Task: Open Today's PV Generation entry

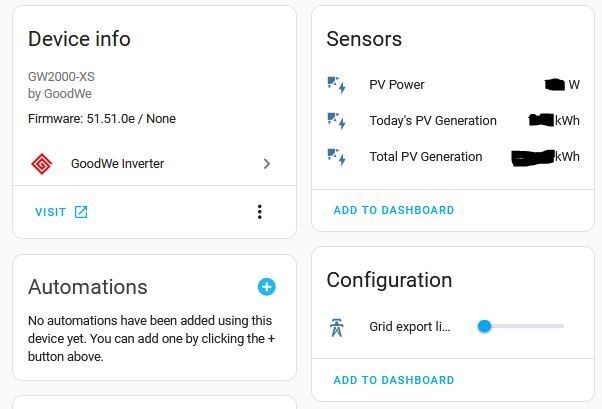Action: [432, 121]
